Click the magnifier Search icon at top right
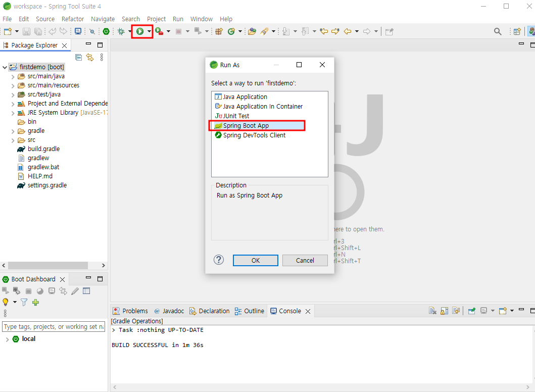Image resolution: width=535 pixels, height=392 pixels. (498, 31)
